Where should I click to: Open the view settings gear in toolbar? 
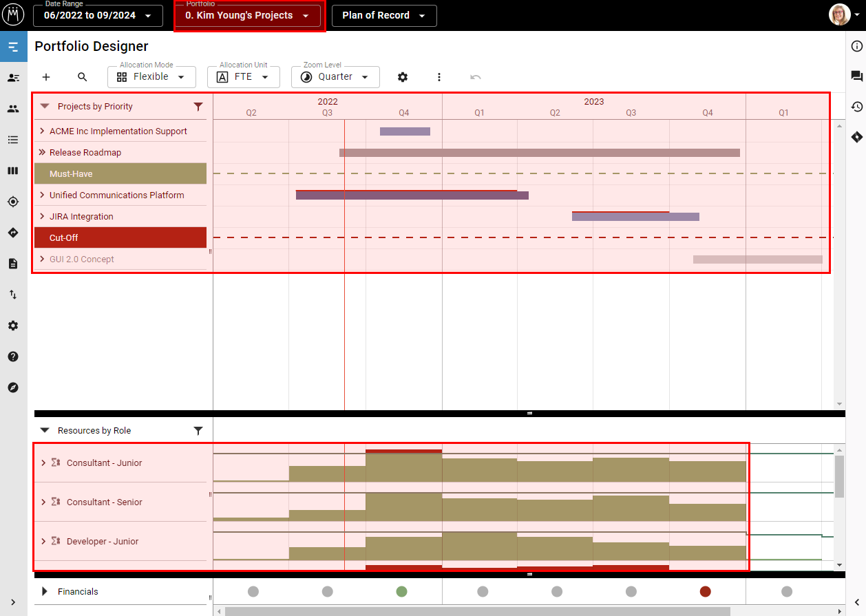click(403, 77)
